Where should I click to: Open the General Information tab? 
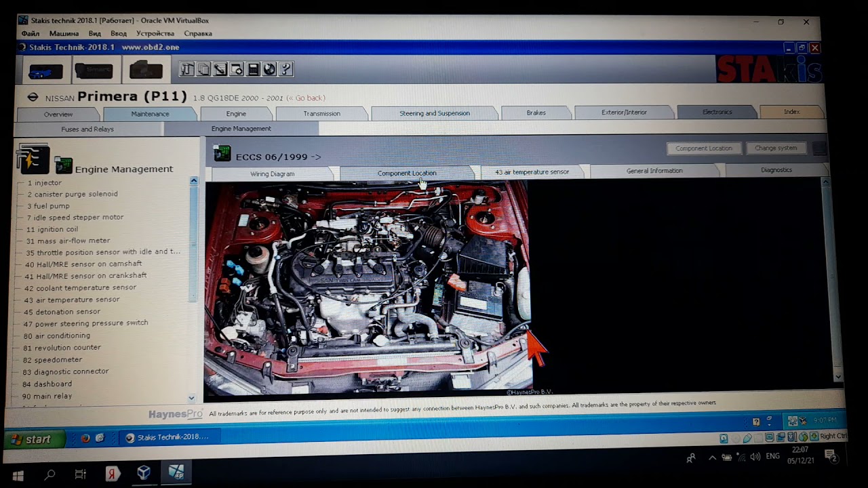(x=654, y=171)
